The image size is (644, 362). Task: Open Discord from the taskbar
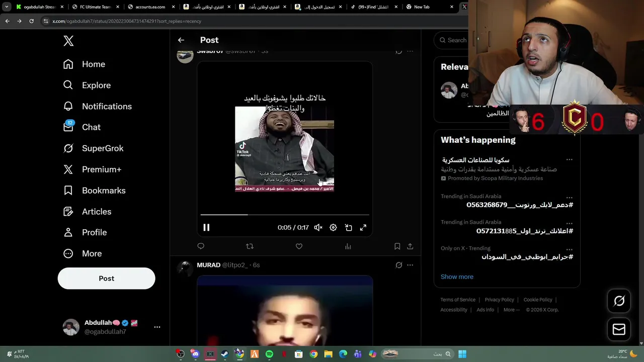tap(195, 354)
